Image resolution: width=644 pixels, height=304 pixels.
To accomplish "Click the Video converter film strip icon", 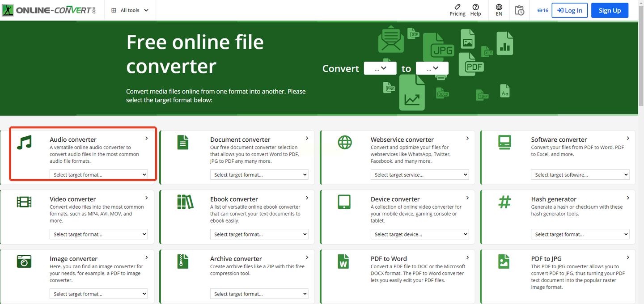I will point(24,202).
